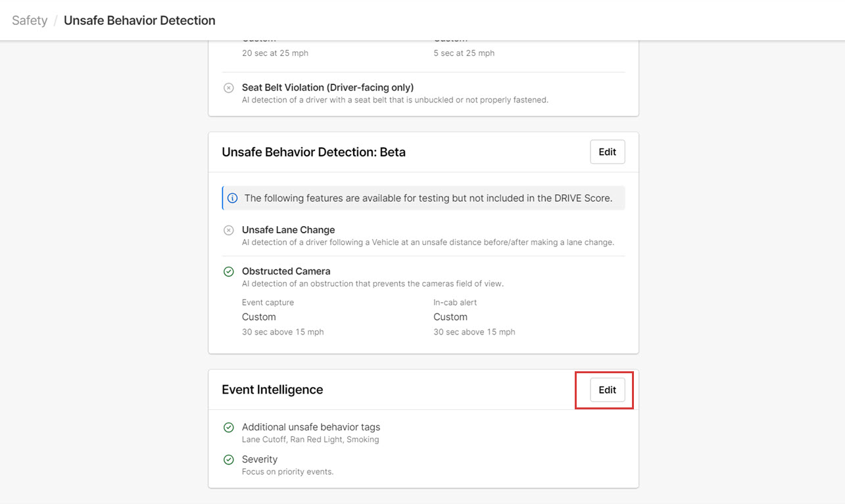Select the Seat Belt Violation heading
This screenshot has height=504, width=845.
[327, 87]
